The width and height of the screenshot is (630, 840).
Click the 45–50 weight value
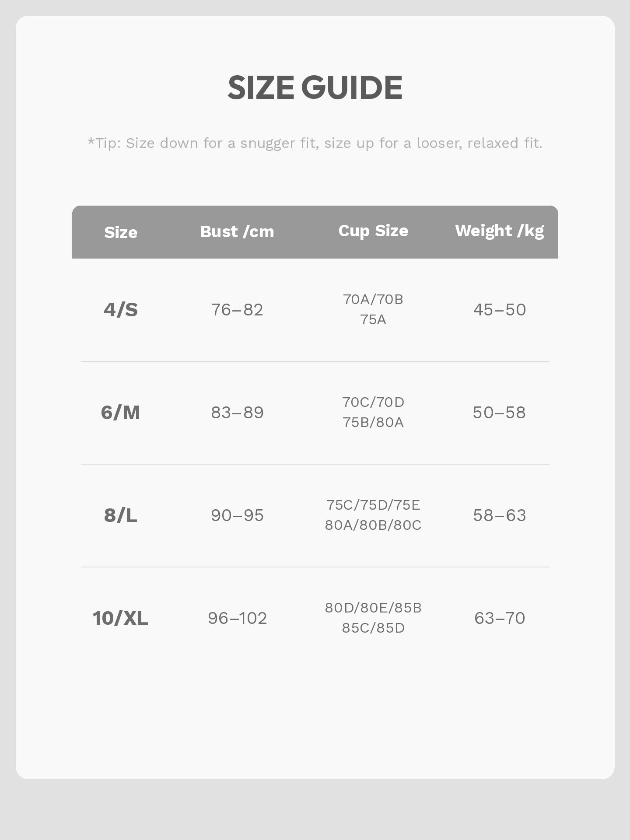500,310
